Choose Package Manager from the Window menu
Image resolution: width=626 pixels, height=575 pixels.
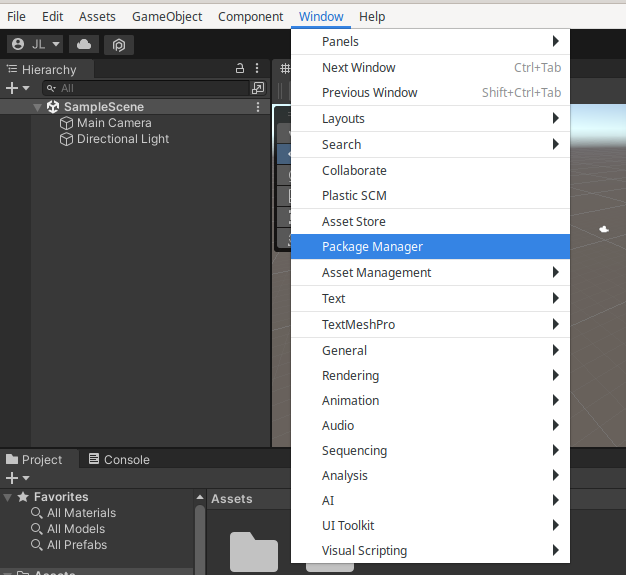point(372,247)
